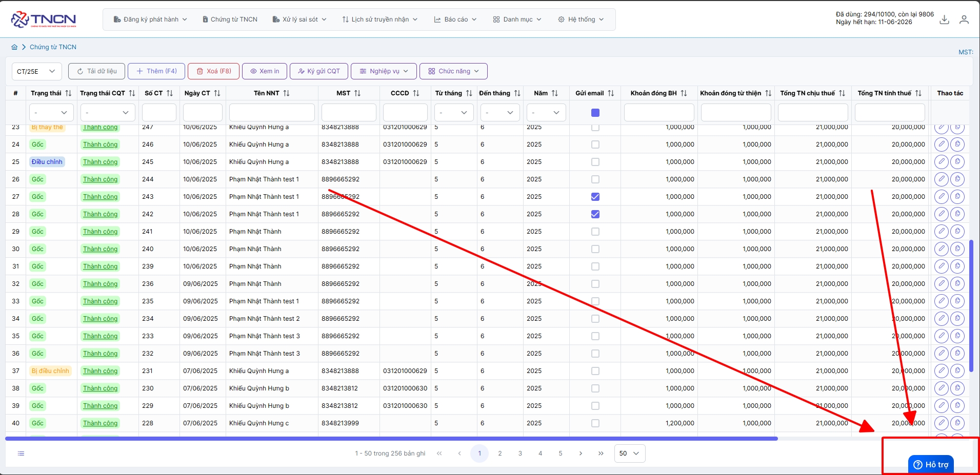Sort by Khoản đóng BH column
The height and width of the screenshot is (475, 980).
tap(684, 93)
